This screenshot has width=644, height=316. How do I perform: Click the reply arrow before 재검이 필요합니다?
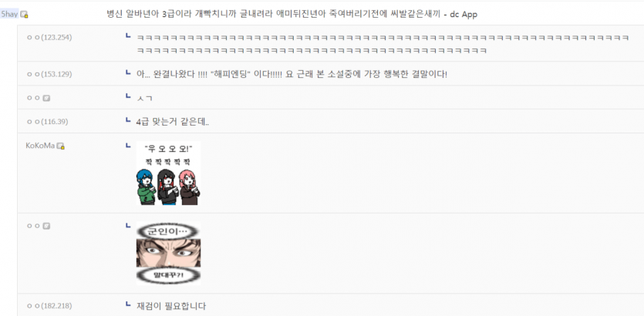(x=128, y=305)
